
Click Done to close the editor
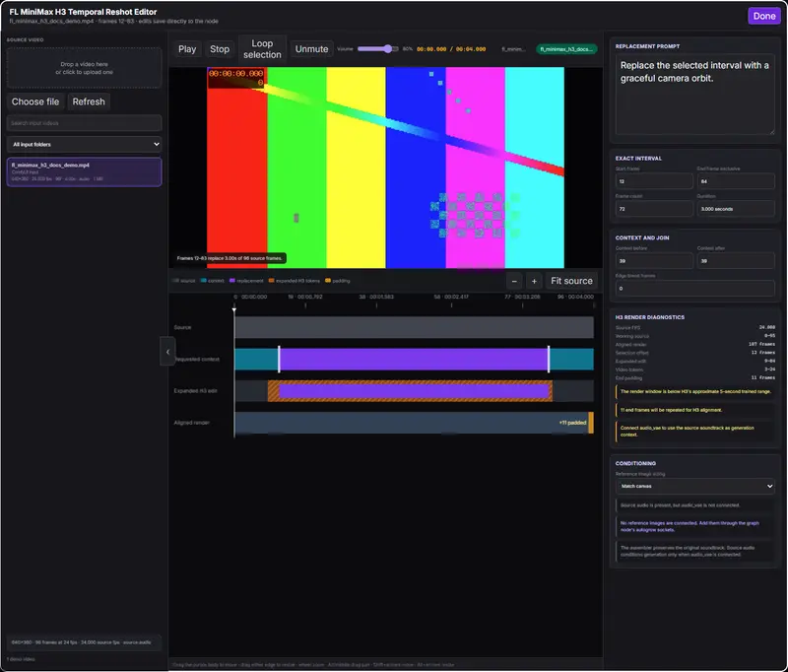764,16
